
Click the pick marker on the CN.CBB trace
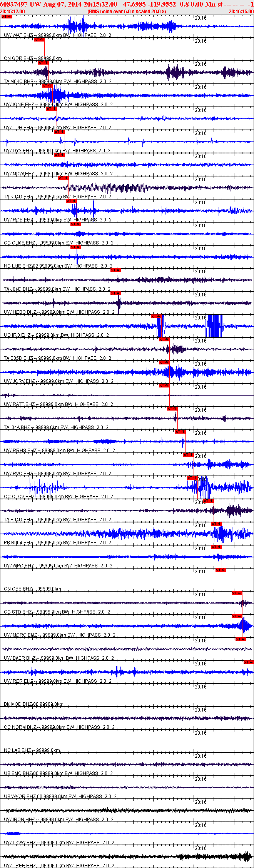pyautogui.click(x=221, y=570)
